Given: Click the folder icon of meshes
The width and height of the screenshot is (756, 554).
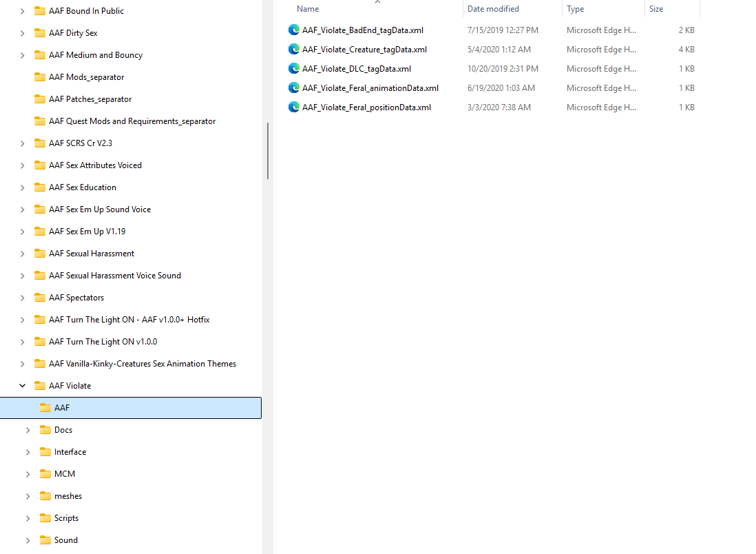Looking at the screenshot, I should [x=45, y=495].
